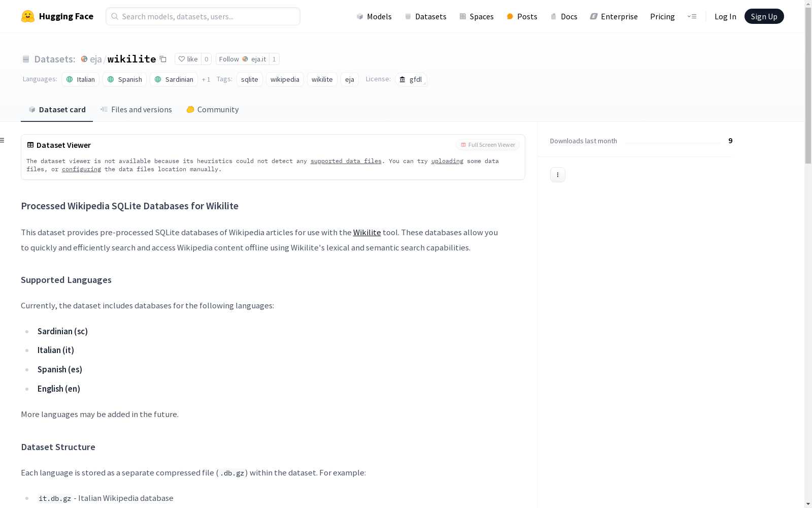Open the supported data files link
Screen dimensions: 812x508
(x=346, y=161)
